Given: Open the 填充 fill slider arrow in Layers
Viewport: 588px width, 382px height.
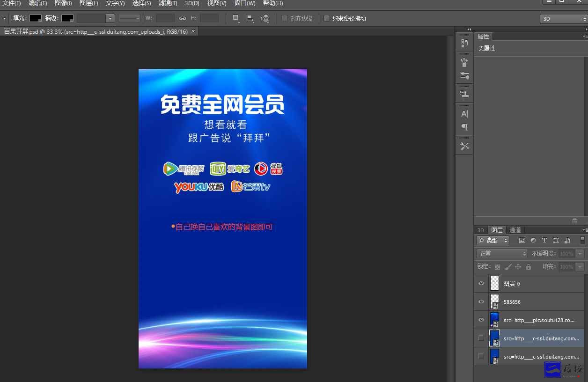Looking at the screenshot, I should (580, 267).
